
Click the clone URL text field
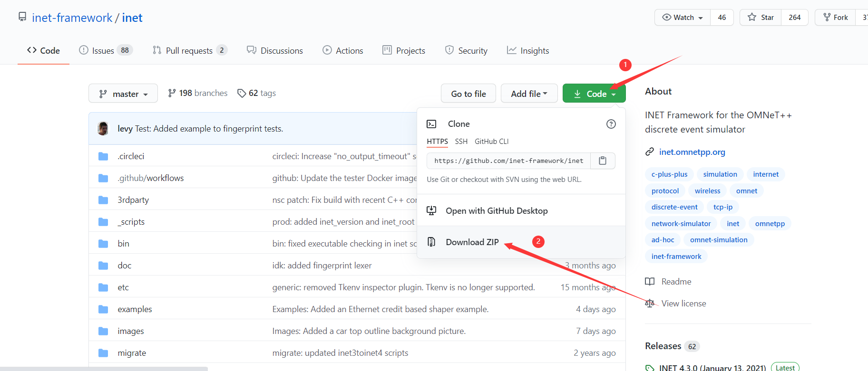coord(509,161)
